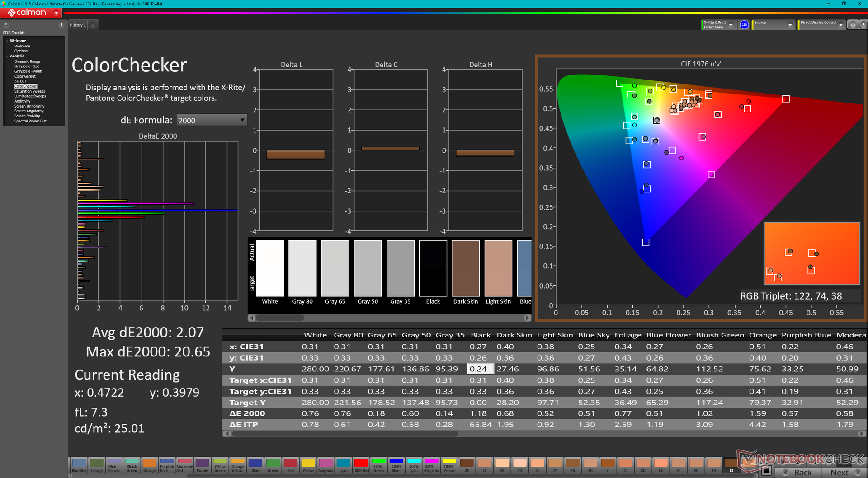The width and height of the screenshot is (868, 478).
Task: Click the stop measurement square icon
Action: [766, 471]
